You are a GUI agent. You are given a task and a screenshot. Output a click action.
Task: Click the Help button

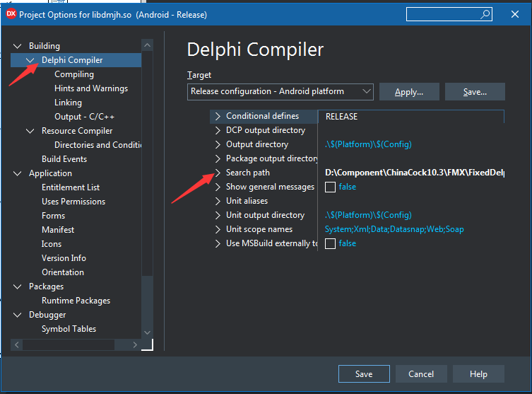click(478, 374)
